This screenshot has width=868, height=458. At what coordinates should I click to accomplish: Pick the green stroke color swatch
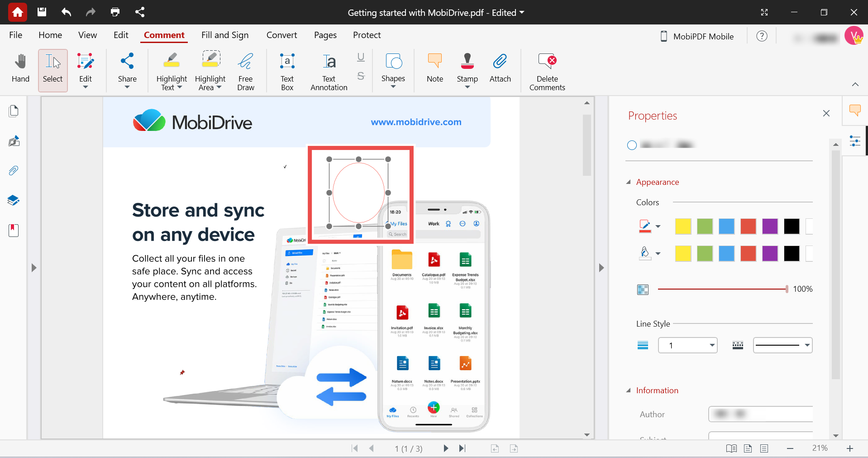(705, 227)
